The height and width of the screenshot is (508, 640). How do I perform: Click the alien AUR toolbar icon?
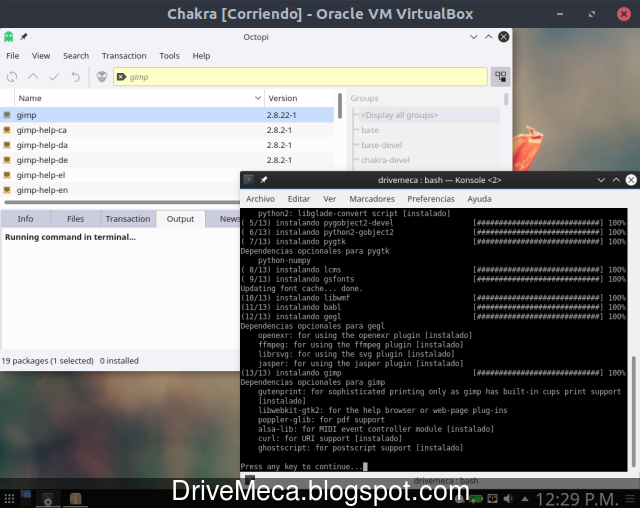click(x=102, y=77)
